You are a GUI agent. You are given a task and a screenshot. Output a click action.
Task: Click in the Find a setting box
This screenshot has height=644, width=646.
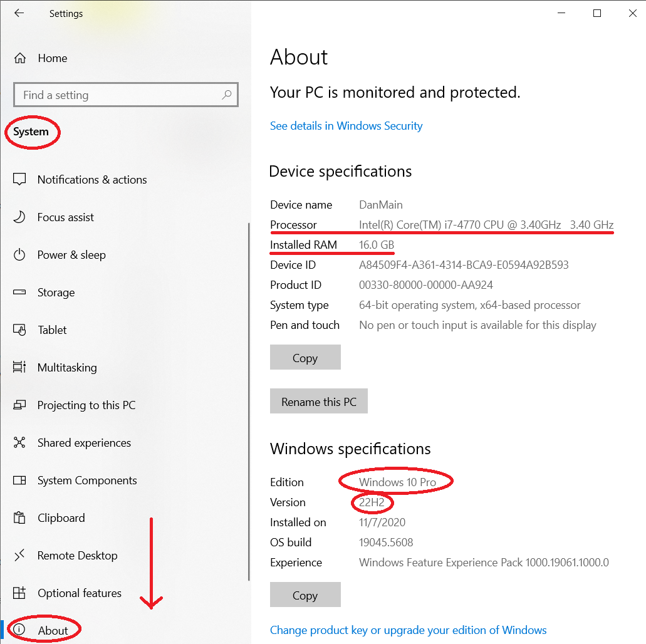119,95
